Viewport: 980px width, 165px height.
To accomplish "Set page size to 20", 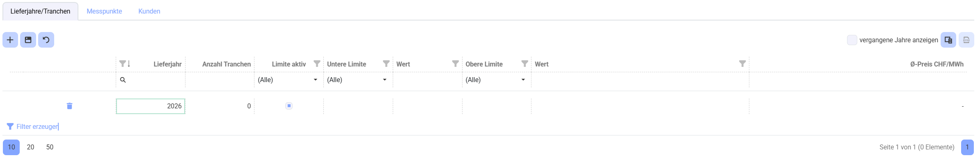I will coord(30,147).
